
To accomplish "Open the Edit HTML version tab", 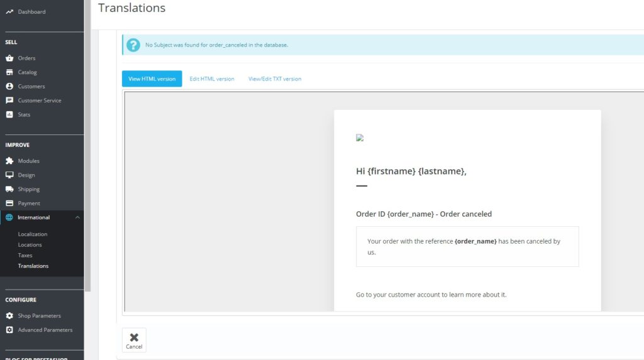I will pyautogui.click(x=212, y=79).
